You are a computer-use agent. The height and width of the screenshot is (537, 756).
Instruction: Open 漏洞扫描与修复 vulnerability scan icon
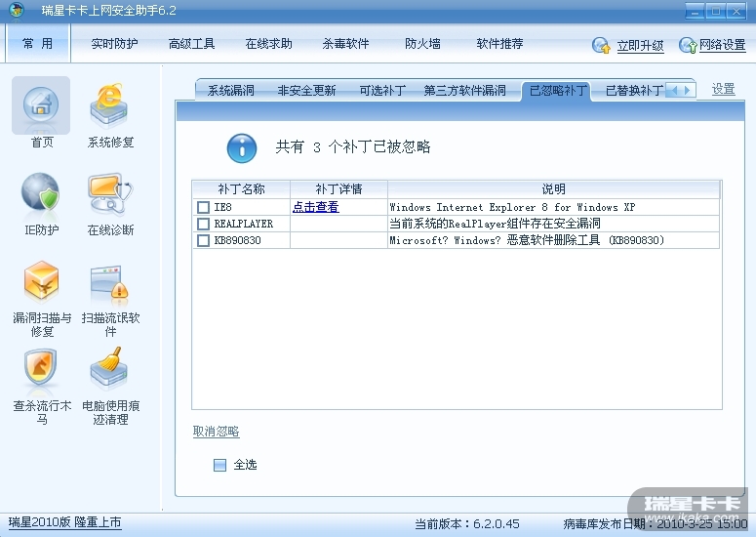41,282
